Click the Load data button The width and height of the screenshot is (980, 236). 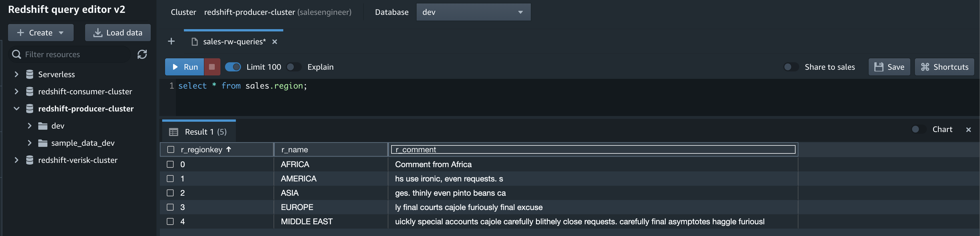pos(118,33)
